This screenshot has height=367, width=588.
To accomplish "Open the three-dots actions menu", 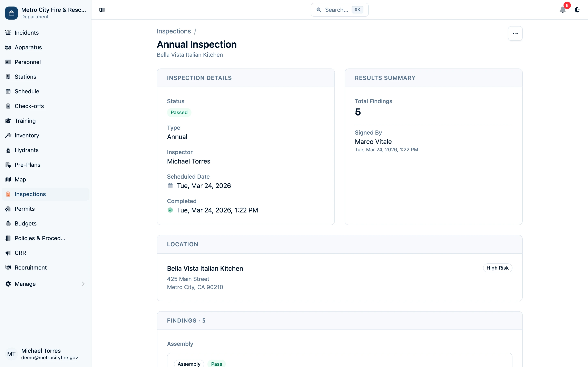I will [x=515, y=33].
